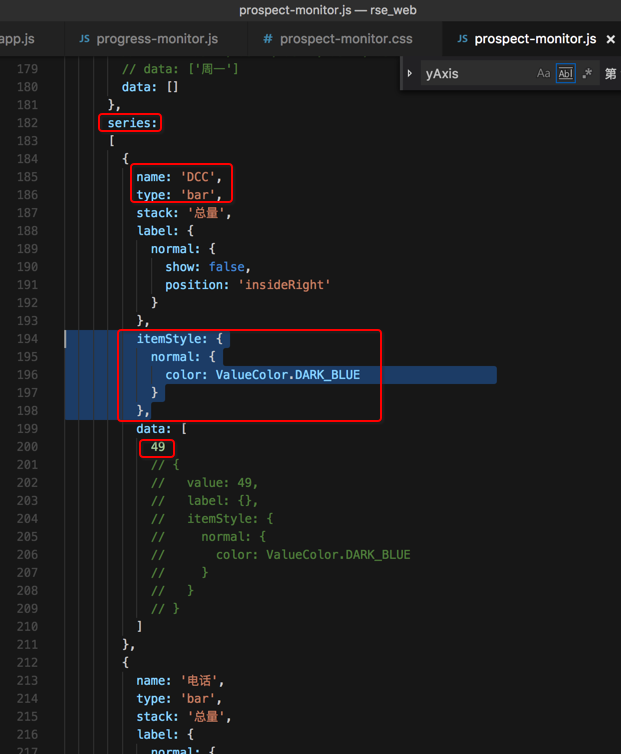Click 'label: {' on line 216
The height and width of the screenshot is (754, 621).
[165, 735]
